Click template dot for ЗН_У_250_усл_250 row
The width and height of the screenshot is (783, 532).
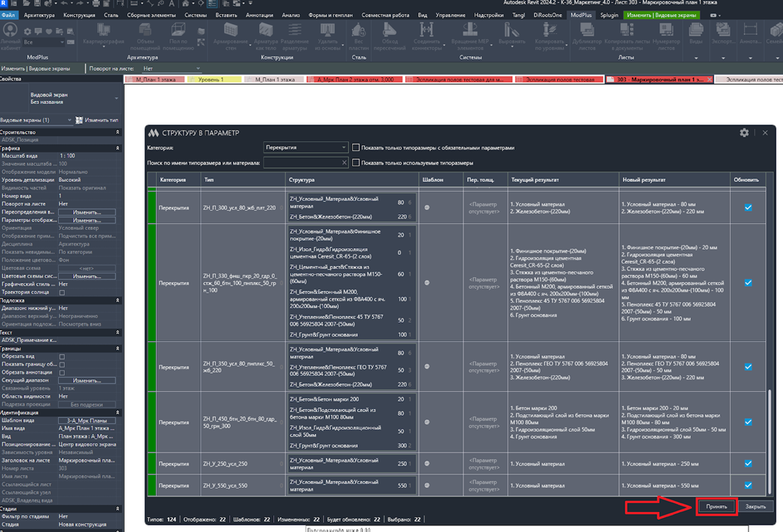pos(427,463)
